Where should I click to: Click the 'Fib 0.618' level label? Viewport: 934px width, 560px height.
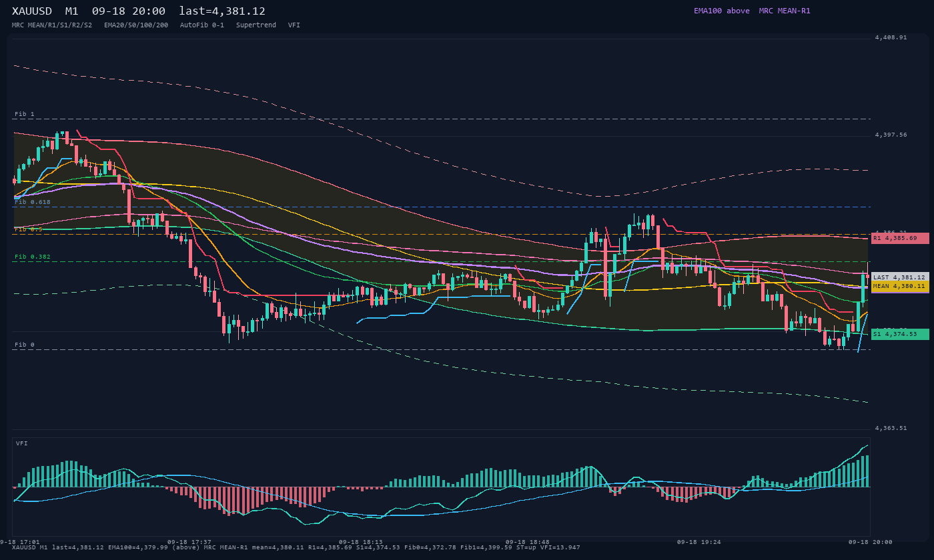33,201
